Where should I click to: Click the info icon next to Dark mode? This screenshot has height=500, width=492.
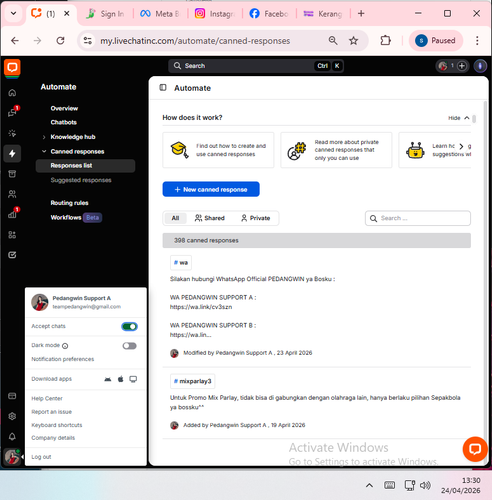(65, 346)
